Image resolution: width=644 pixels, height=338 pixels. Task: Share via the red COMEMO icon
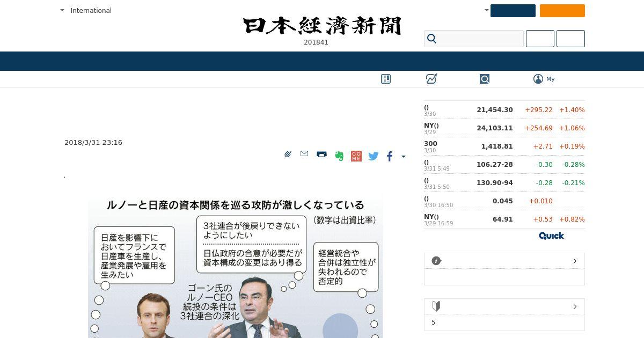tap(356, 156)
